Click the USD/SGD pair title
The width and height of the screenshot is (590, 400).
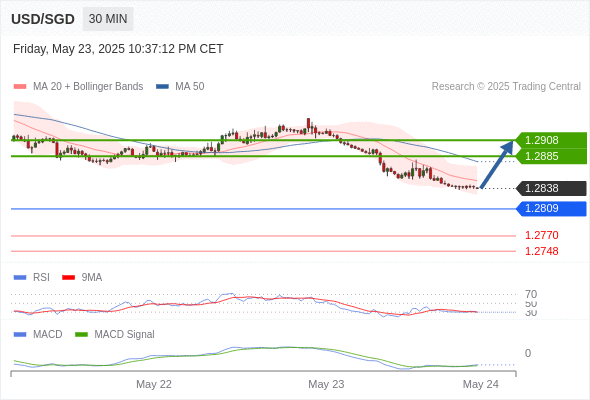pyautogui.click(x=43, y=19)
